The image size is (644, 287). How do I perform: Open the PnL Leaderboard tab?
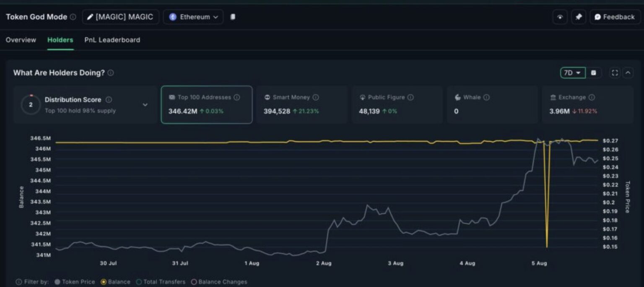point(112,40)
